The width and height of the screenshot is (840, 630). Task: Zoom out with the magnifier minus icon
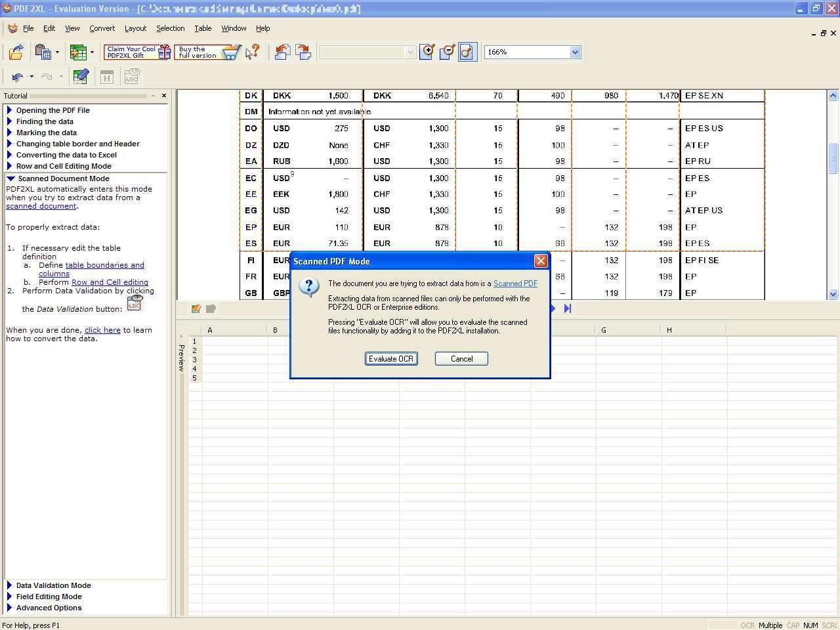click(447, 52)
